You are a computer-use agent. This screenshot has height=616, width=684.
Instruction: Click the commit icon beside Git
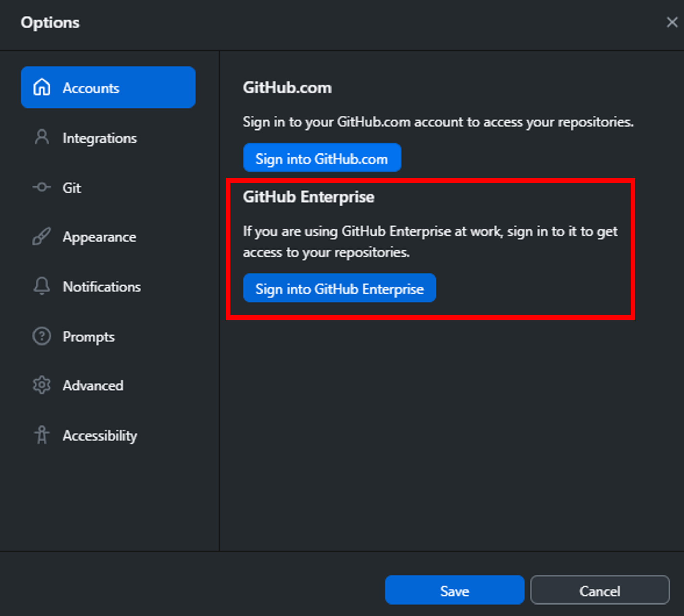(x=42, y=187)
